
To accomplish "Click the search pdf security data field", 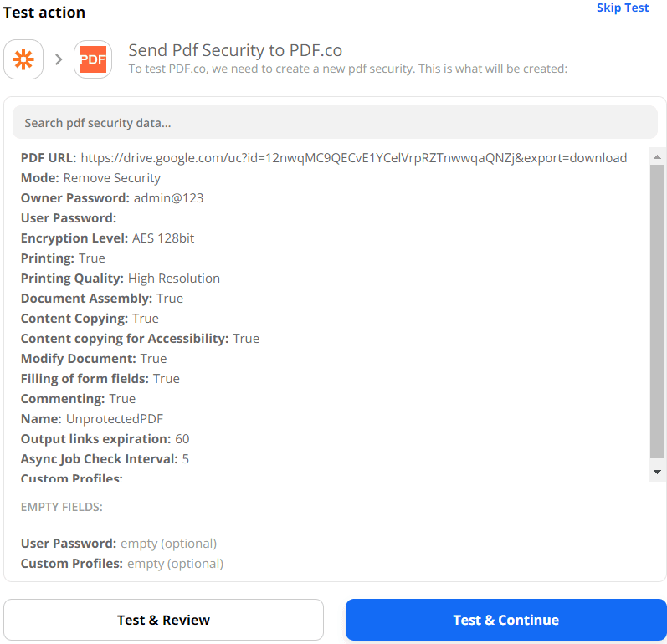I will coord(335,123).
